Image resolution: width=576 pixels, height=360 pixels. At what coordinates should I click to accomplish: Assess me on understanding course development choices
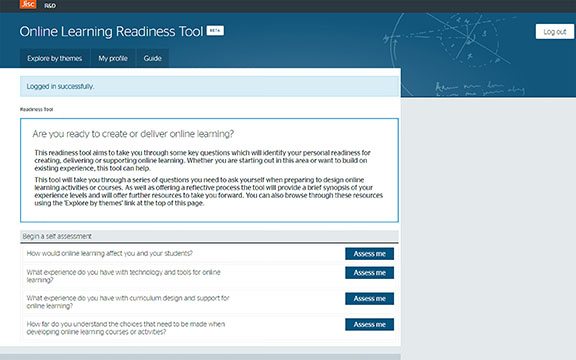pos(370,324)
